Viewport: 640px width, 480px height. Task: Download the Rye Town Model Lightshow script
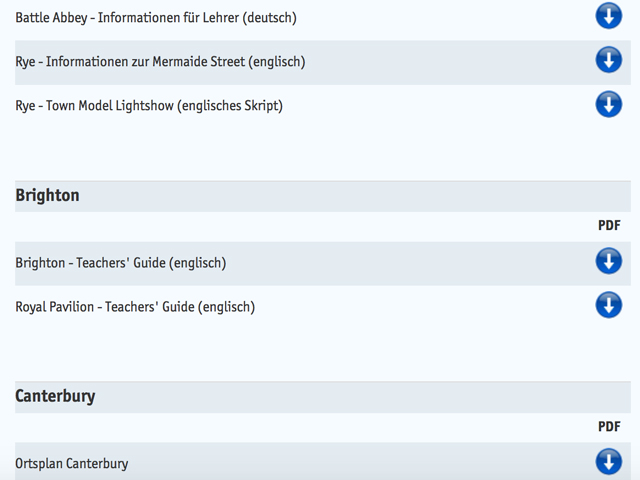[x=608, y=104]
